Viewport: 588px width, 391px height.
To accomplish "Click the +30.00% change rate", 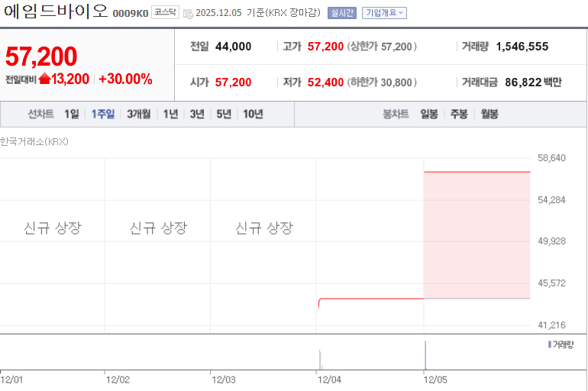I will coord(125,79).
